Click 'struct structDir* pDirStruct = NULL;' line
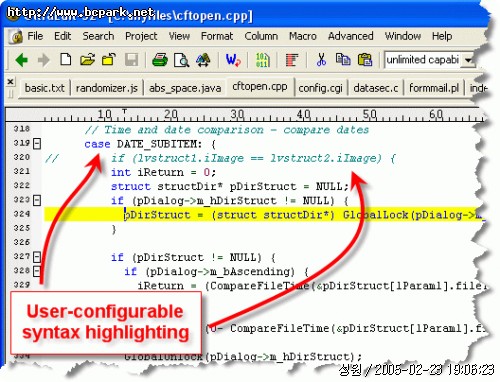Screen dimensions: 500x382 (230, 186)
